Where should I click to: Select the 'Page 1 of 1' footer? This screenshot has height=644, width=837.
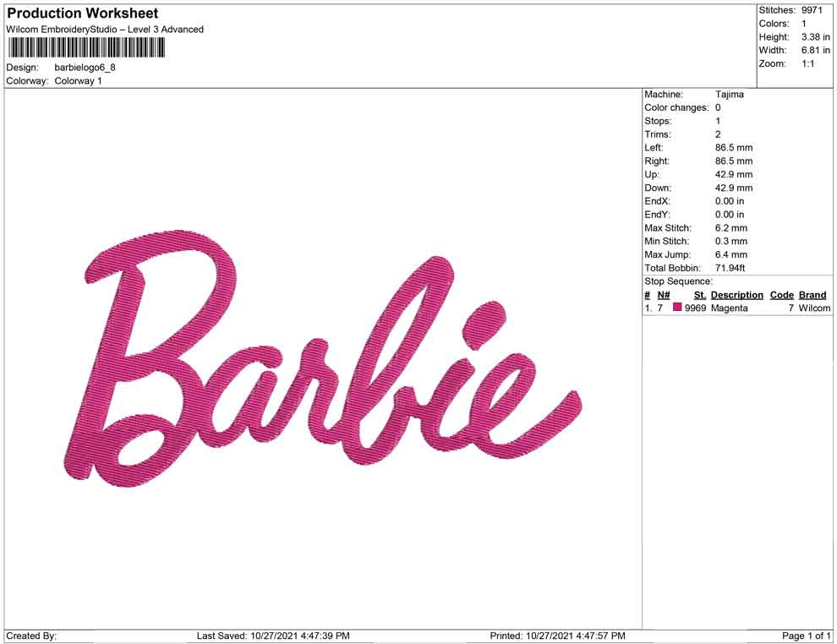point(806,636)
